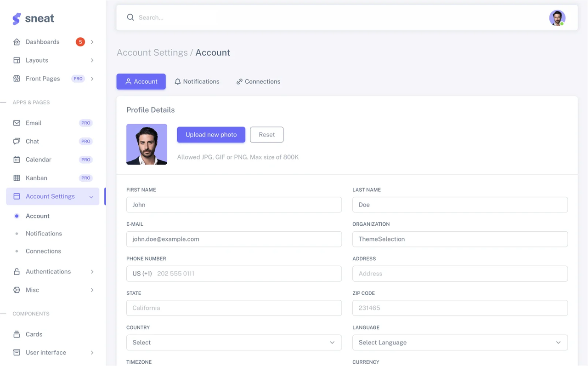Click the Reset button
The width and height of the screenshot is (588, 366).
(266, 135)
